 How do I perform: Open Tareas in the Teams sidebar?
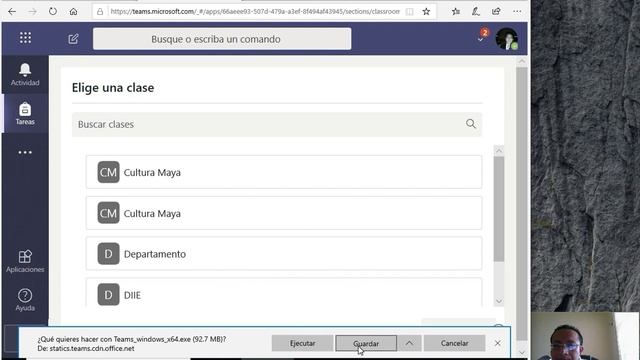pos(25,113)
